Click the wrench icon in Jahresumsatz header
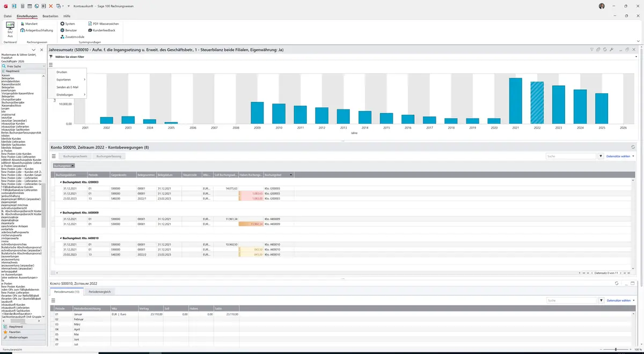The height and width of the screenshot is (354, 644). click(611, 49)
